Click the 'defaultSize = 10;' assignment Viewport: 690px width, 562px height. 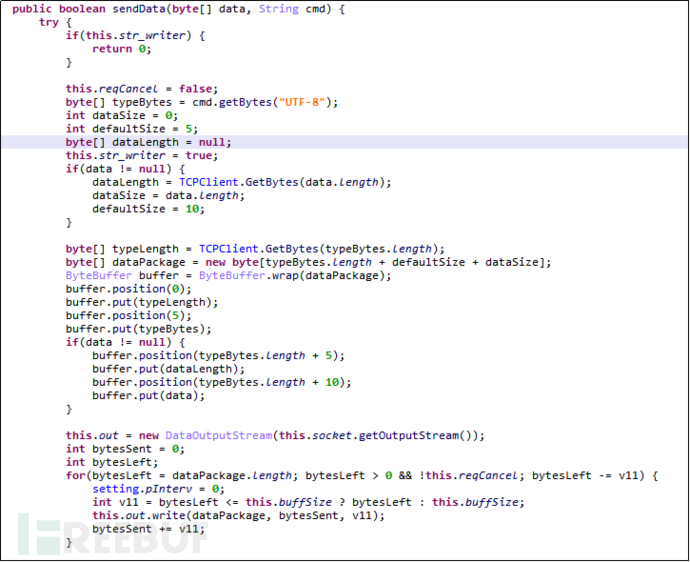pos(148,209)
